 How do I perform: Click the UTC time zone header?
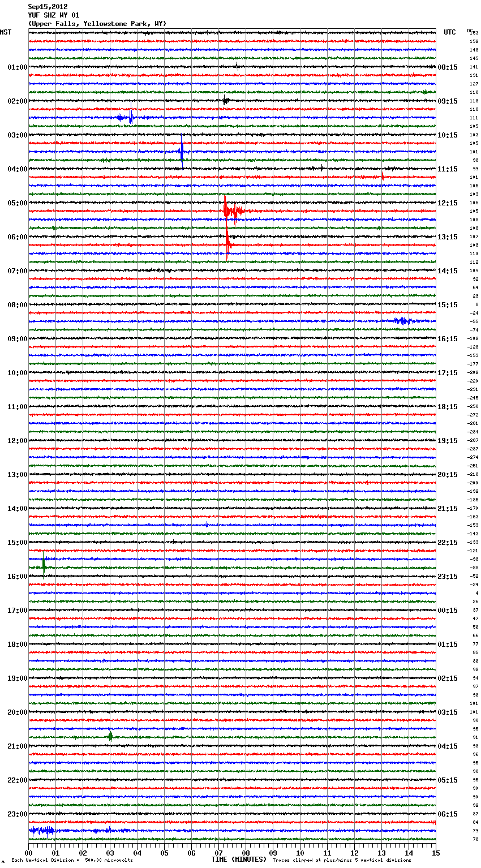click(x=450, y=32)
